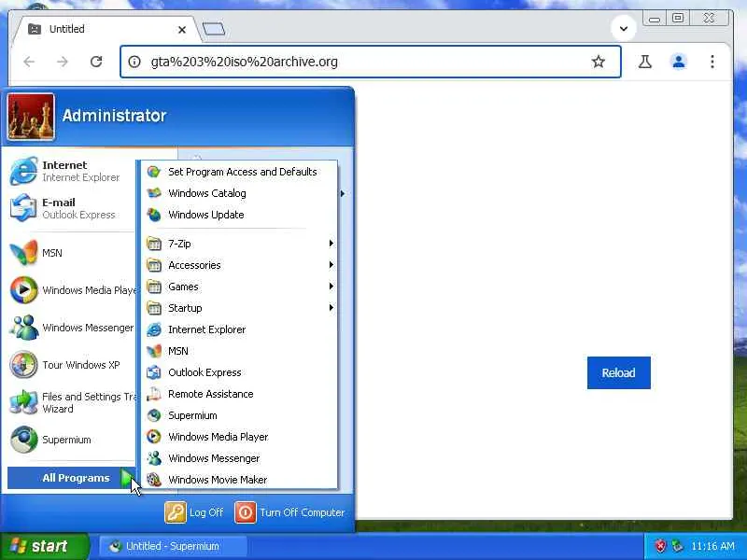This screenshot has height=560, width=747.
Task: Launch Supermium from the Start menu left column
Action: point(72,440)
